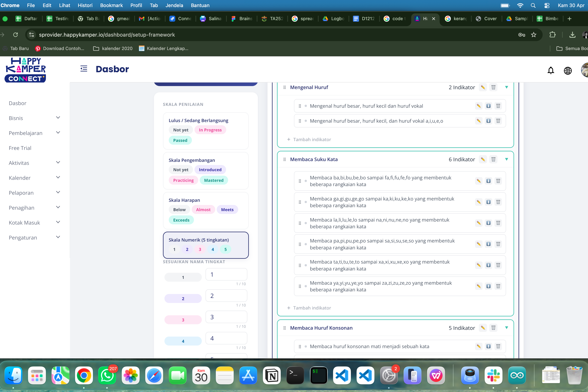Screen dimensions: 588x392
Task: Expand the Penagihan sidebar menu
Action: point(58,207)
